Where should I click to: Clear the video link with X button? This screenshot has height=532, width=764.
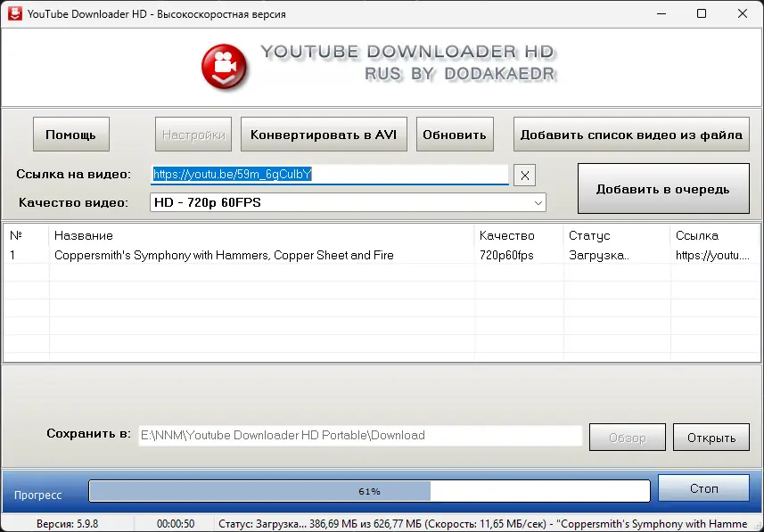coord(524,176)
